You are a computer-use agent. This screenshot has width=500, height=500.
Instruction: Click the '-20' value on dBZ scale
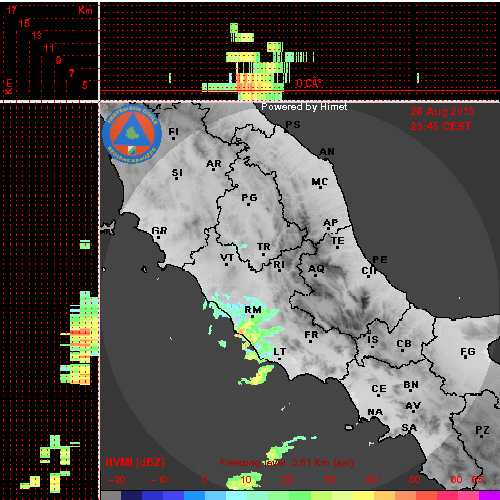coord(117,480)
